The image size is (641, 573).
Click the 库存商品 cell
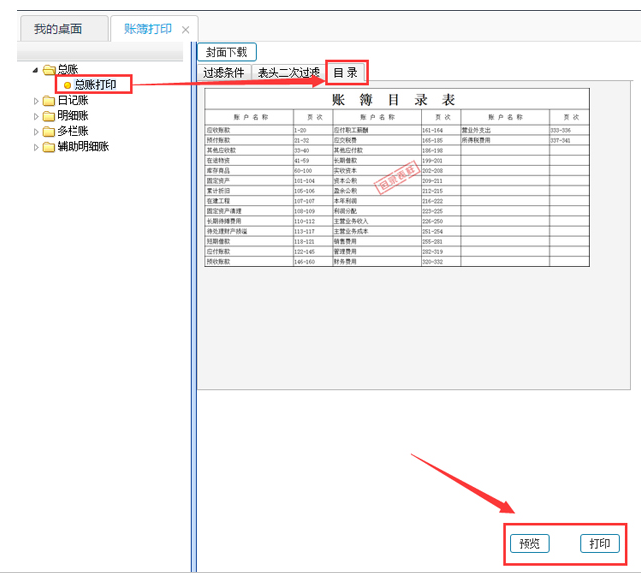tap(249, 170)
